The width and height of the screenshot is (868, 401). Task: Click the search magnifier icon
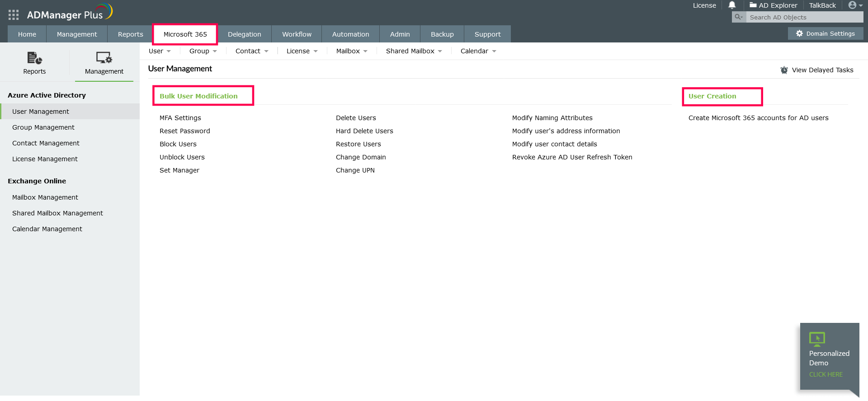[x=738, y=17]
